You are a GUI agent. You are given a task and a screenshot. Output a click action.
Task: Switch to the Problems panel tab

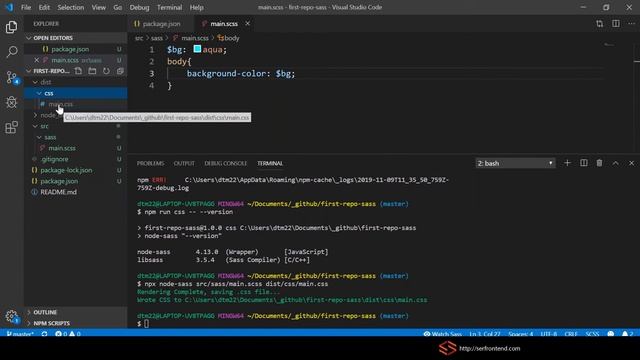point(150,163)
